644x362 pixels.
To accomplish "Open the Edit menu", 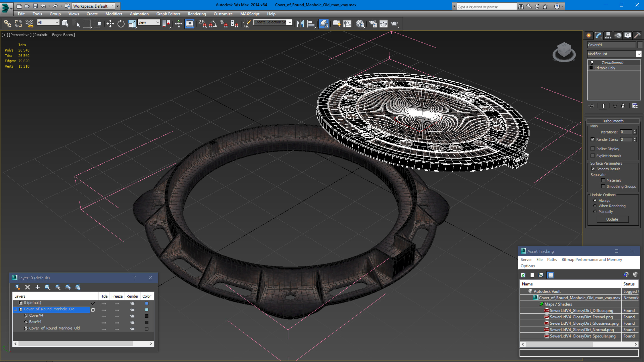I will pos(21,14).
